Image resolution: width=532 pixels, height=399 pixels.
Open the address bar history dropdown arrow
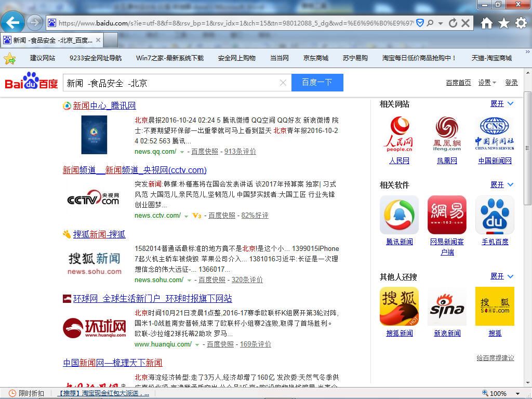pyautogui.click(x=441, y=23)
